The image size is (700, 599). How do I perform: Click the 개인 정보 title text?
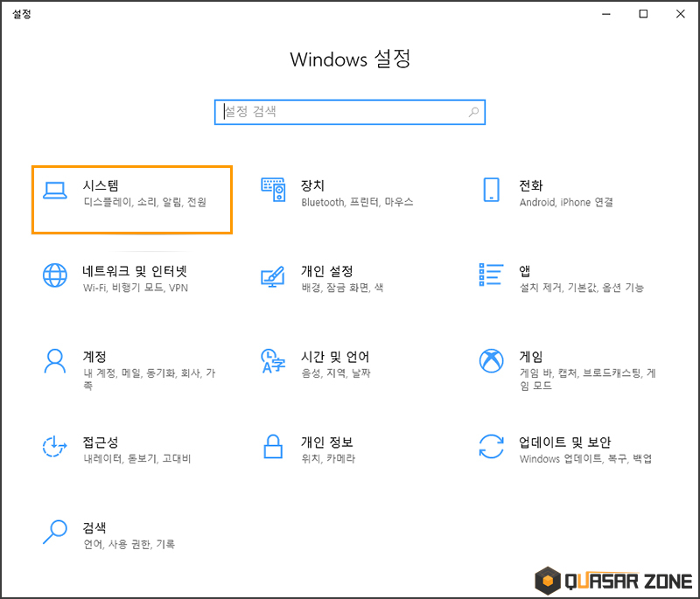(326, 442)
